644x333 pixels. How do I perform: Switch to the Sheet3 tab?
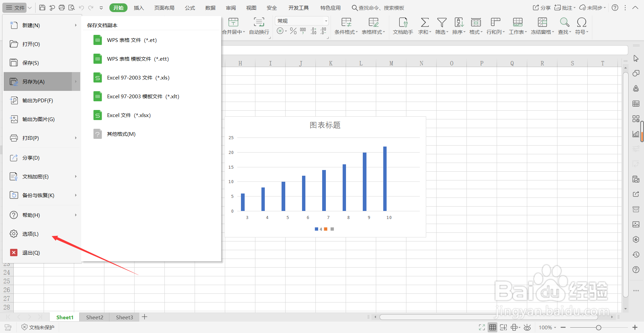[x=125, y=317]
